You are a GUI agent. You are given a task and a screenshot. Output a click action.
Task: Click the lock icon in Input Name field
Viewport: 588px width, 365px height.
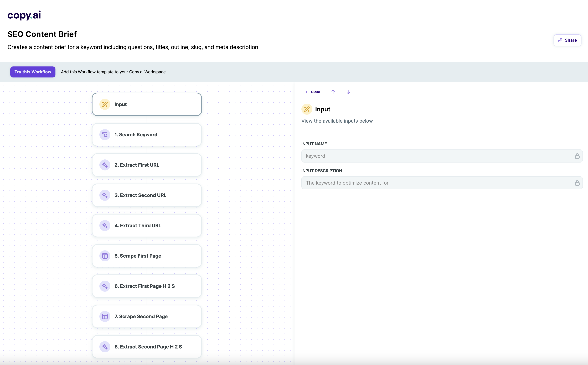pos(577,156)
